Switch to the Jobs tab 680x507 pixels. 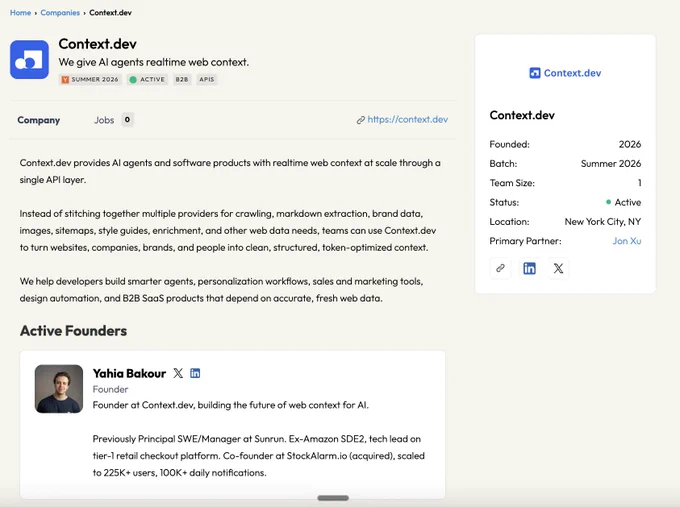click(x=104, y=120)
